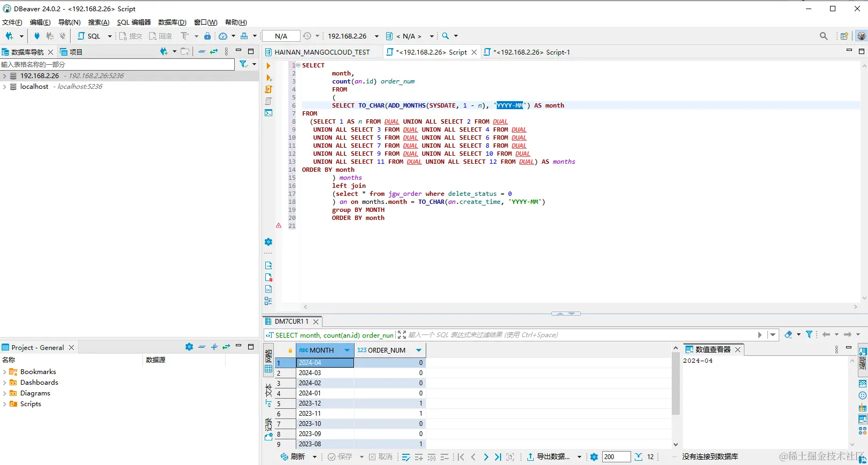Viewport: 868px width, 465px height.
Task: Open the Project panel configuration gear
Action: coord(189,347)
